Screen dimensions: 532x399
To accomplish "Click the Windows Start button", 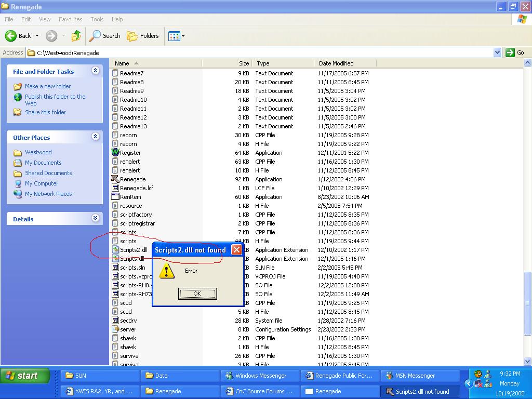I will pos(25,376).
